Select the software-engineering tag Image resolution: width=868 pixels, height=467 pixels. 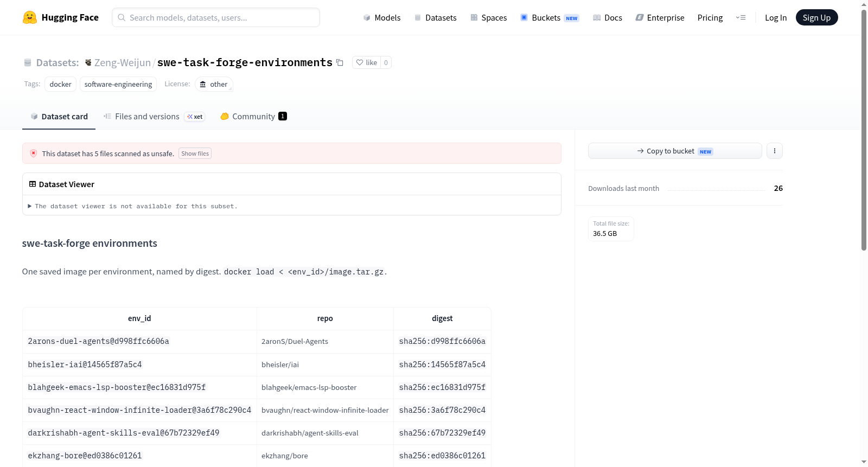[118, 84]
